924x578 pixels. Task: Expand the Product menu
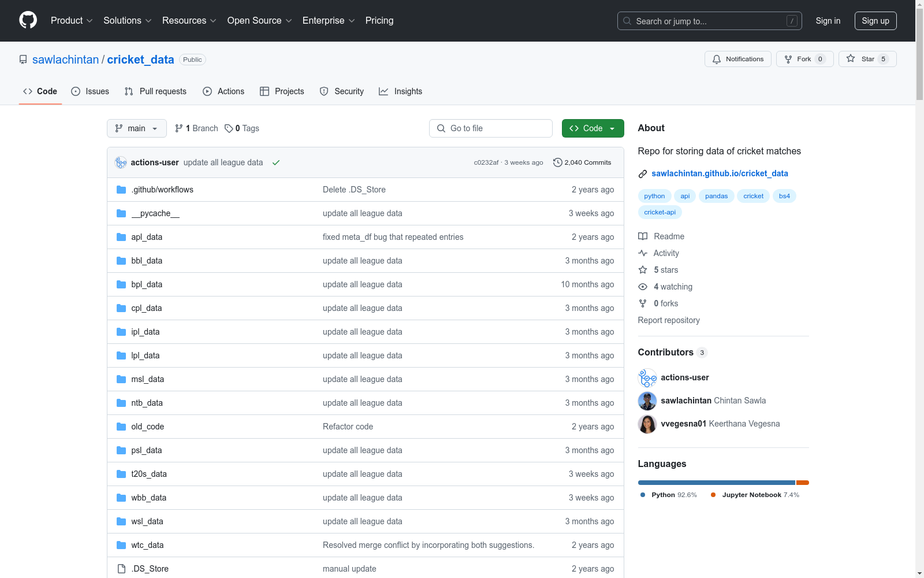pyautogui.click(x=72, y=20)
